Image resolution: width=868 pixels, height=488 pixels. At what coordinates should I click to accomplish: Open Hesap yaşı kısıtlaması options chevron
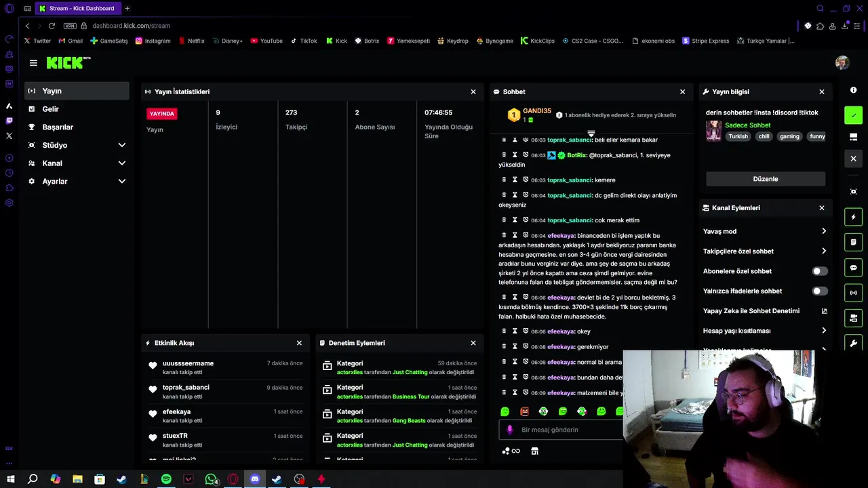click(824, 331)
